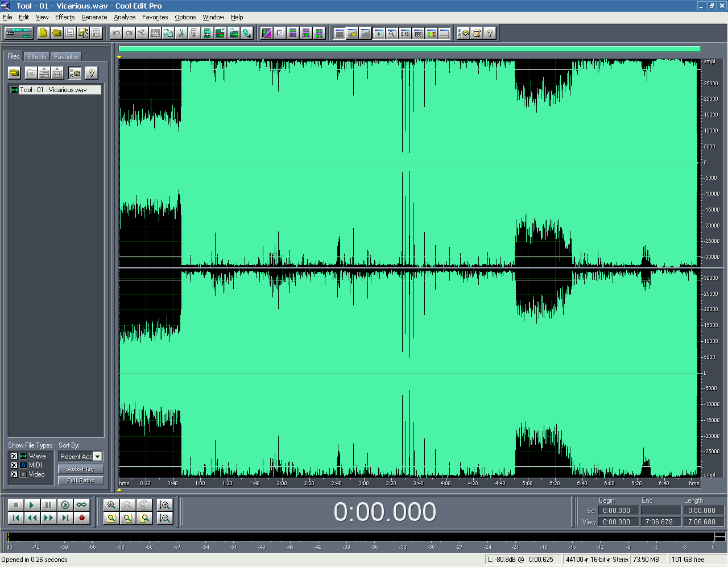Toggle the Auto-Play button
The height and width of the screenshot is (567, 728).
coord(81,469)
